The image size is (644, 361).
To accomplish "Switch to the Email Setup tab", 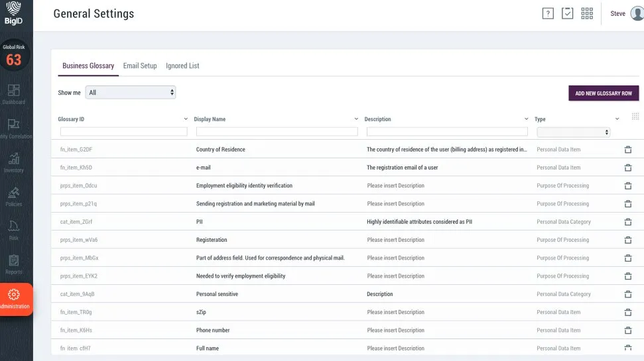I will [140, 66].
